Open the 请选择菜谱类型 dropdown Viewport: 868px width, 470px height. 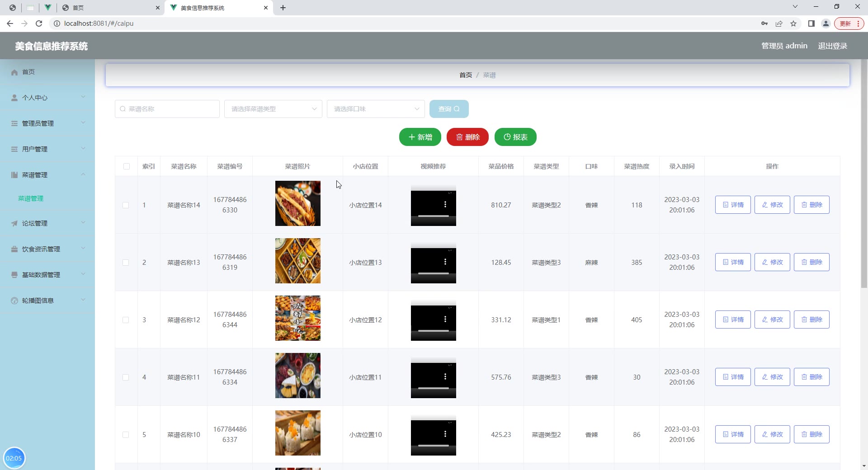point(273,109)
